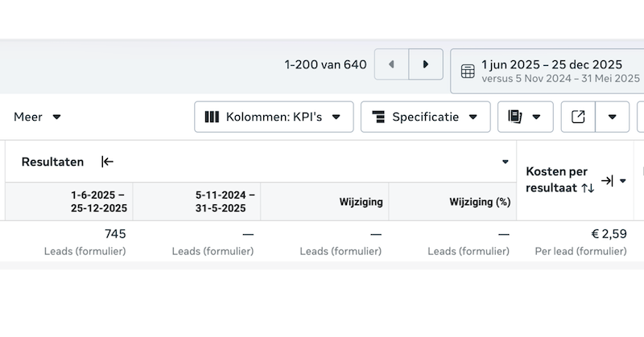
Task: Collapse the Resultaten comparison columns
Action: point(107,162)
